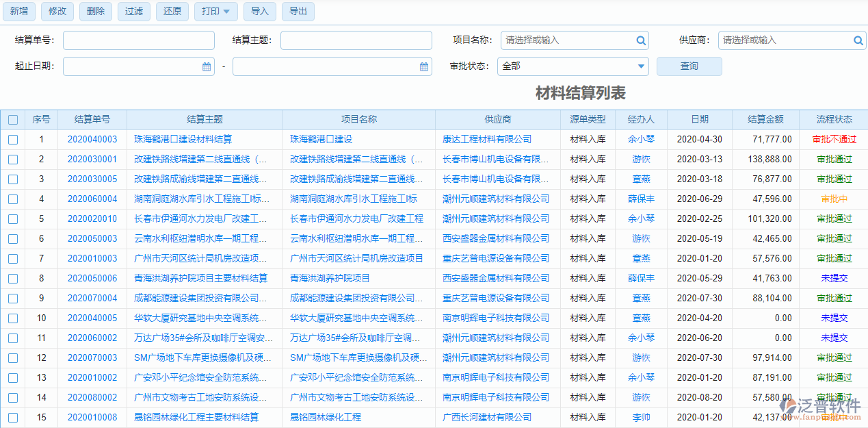The height and width of the screenshot is (428, 868).
Task: Expand the 审批状态 dropdown showing 全部
Action: click(641, 66)
